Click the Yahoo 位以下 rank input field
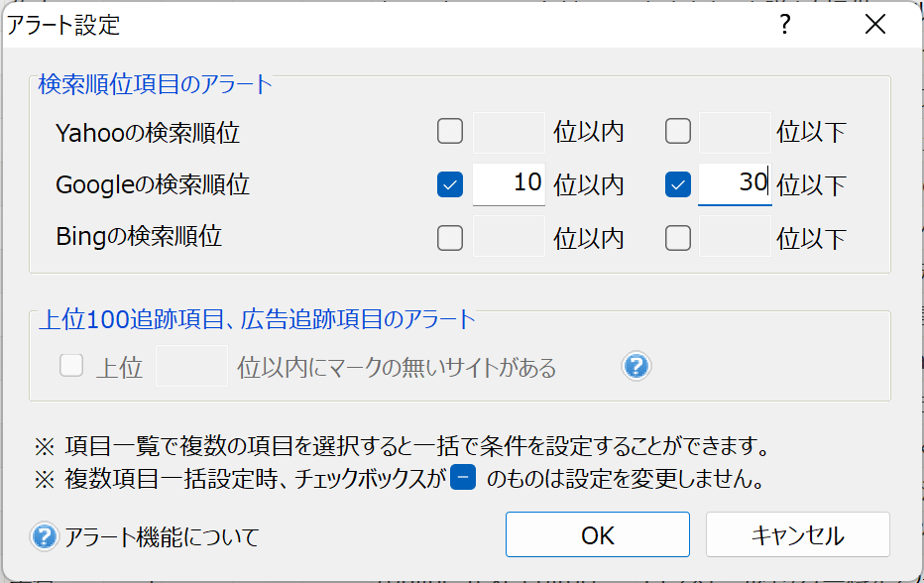924x583 pixels. point(735,131)
